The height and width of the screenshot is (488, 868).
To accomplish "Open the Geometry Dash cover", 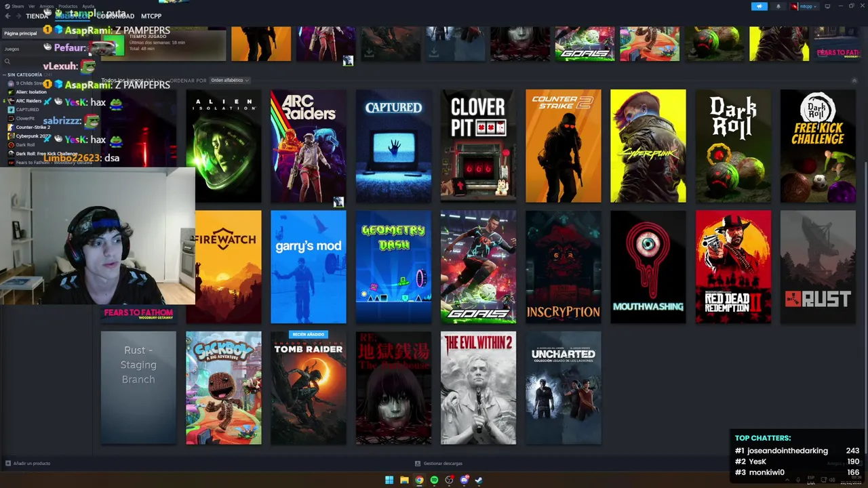I will click(393, 267).
